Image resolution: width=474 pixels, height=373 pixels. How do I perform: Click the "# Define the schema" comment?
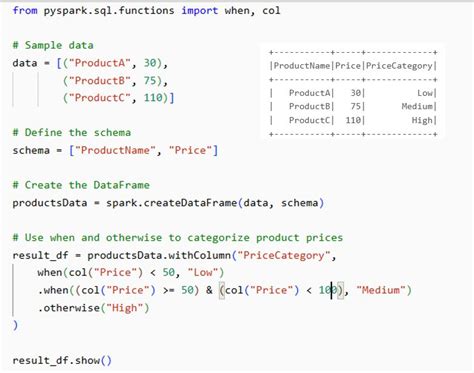(72, 133)
